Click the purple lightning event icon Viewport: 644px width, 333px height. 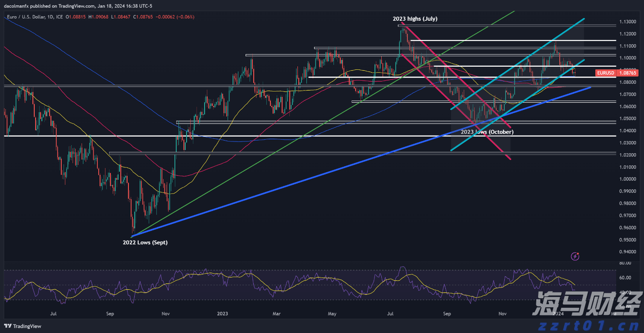pyautogui.click(x=575, y=256)
